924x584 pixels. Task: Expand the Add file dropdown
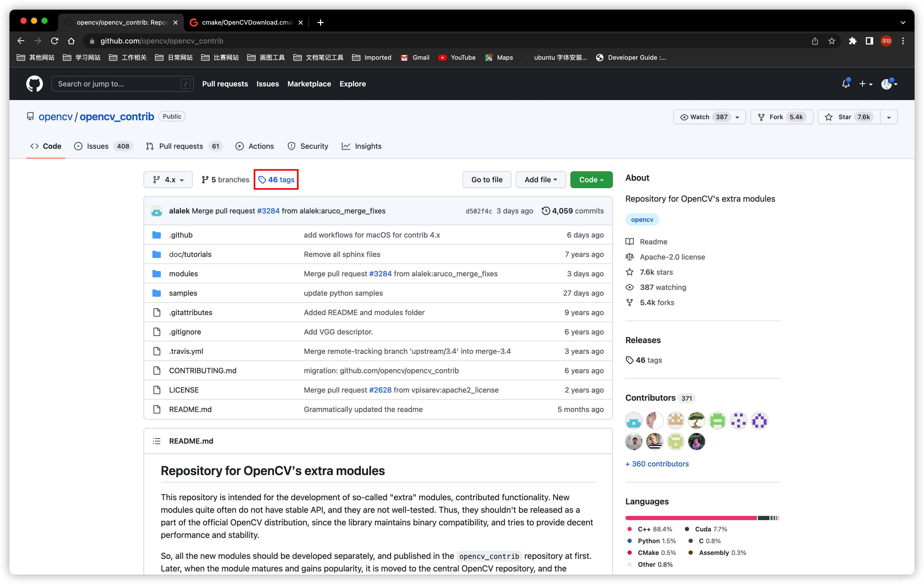coord(540,180)
